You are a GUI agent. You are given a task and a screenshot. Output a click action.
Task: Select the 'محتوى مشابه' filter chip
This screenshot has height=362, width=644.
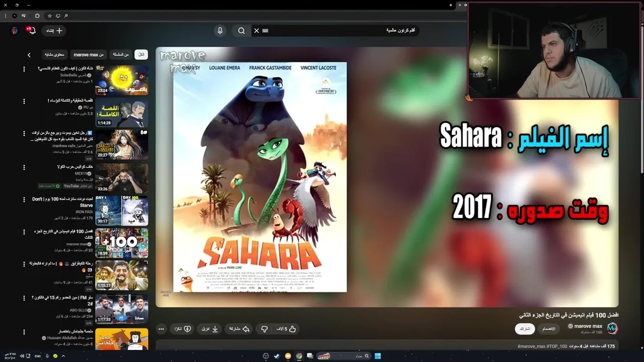tap(55, 54)
